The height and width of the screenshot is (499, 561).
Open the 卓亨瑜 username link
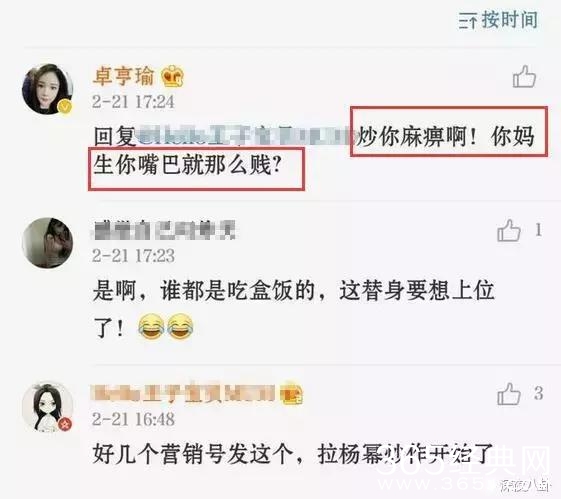click(123, 76)
